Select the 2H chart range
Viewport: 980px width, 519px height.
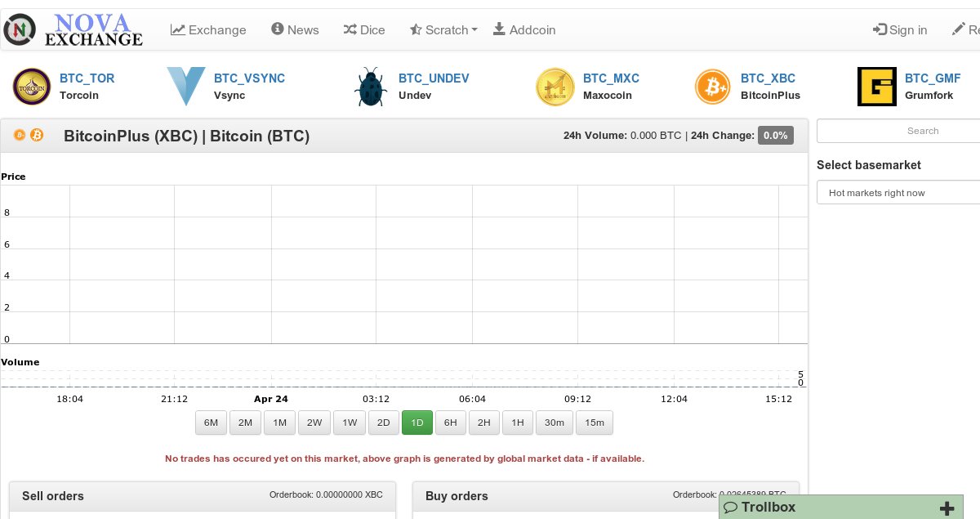484,423
